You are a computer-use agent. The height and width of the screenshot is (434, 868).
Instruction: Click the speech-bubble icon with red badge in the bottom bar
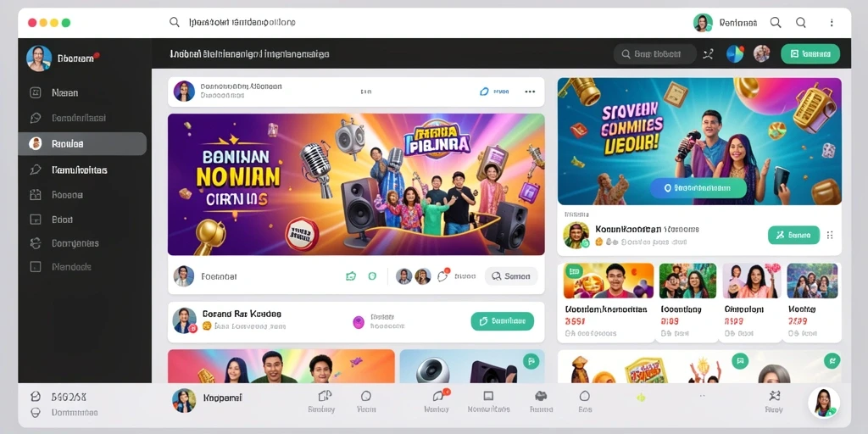point(439,395)
